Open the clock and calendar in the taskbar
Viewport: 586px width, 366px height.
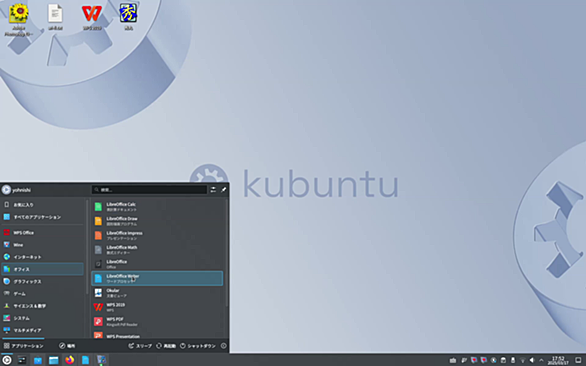point(558,360)
